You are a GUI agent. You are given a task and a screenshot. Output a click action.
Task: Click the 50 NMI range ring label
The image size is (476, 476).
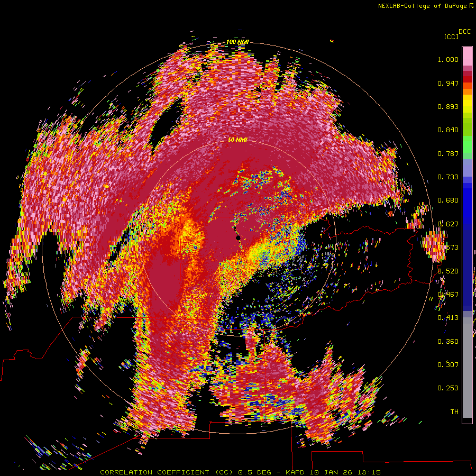click(237, 140)
